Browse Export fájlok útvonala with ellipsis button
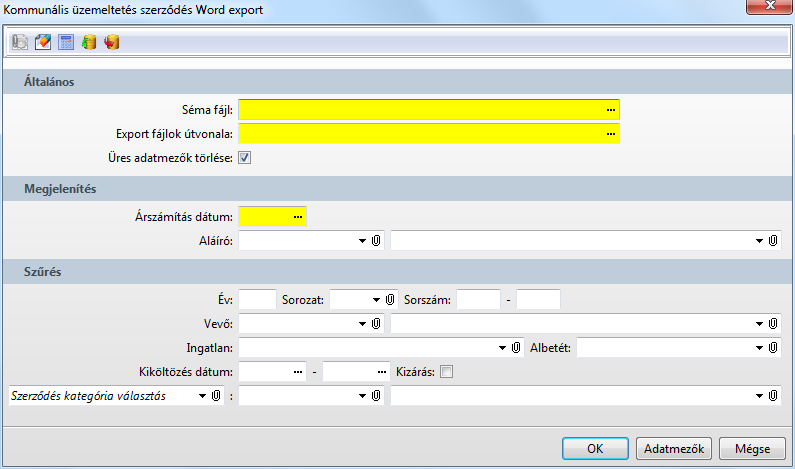Screen dimensions: 795x469 [x=610, y=134]
